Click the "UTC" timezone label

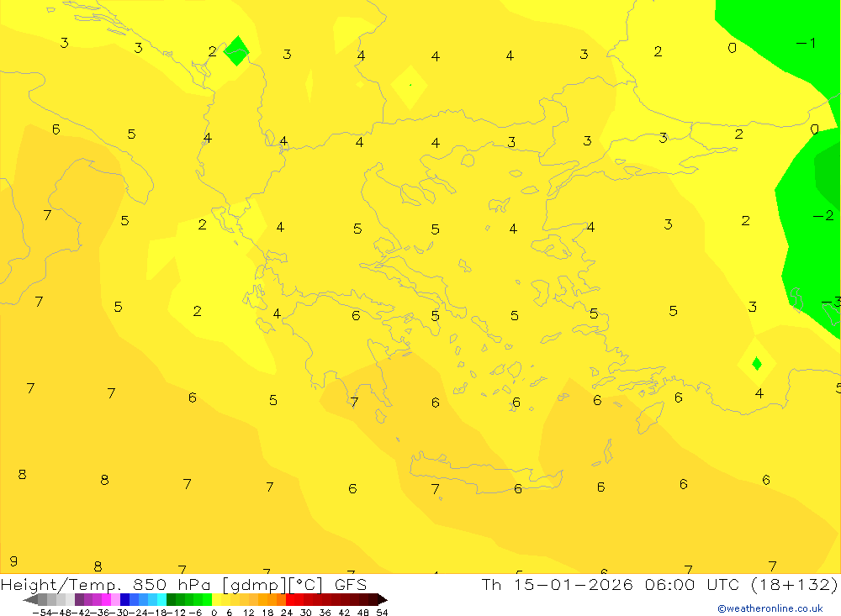(723, 585)
